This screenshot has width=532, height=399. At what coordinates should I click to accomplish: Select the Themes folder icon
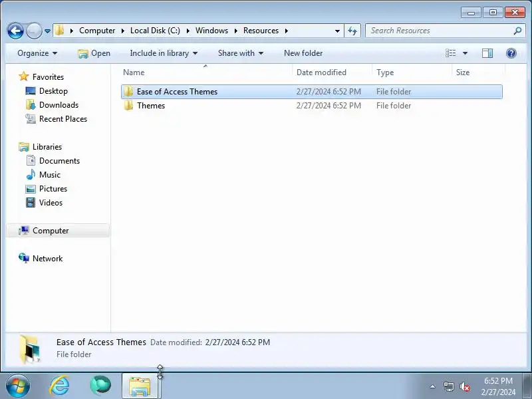pos(128,106)
